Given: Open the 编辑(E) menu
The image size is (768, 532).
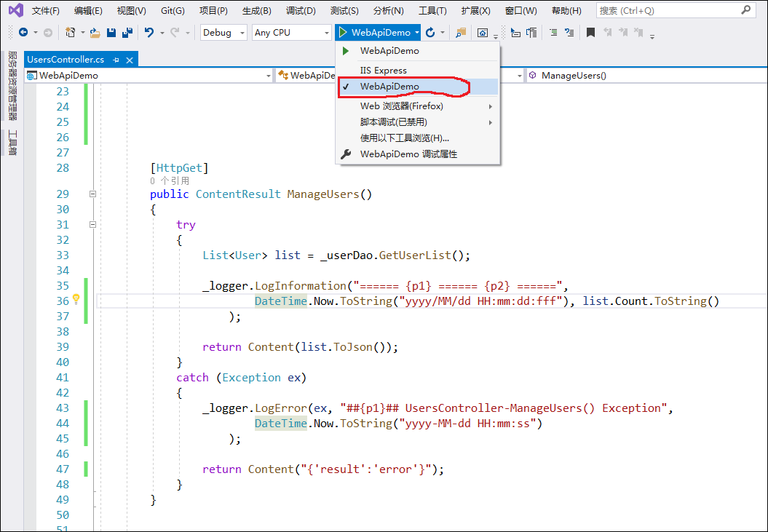Looking at the screenshot, I should (x=88, y=10).
